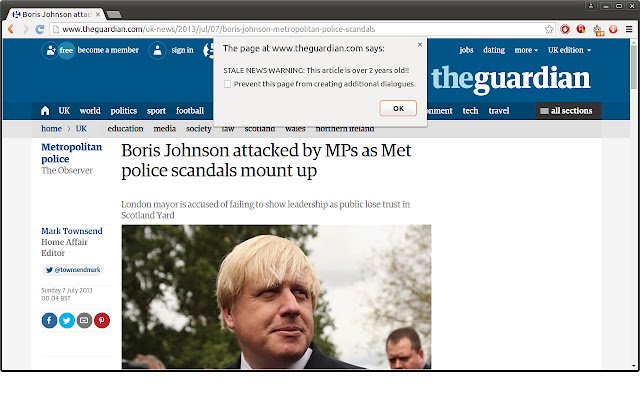Expand the 'all sections' menu
640x400 pixels.
[568, 111]
